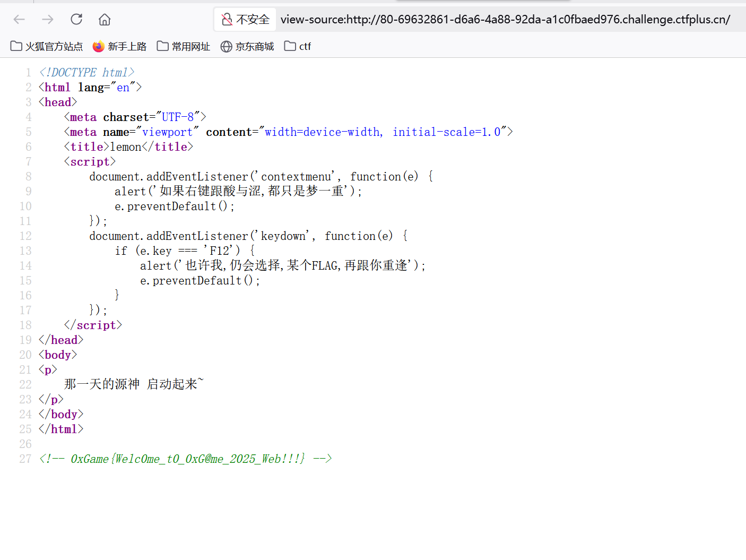Click the globe icon for 京东商城
746x560 pixels.
226,47
